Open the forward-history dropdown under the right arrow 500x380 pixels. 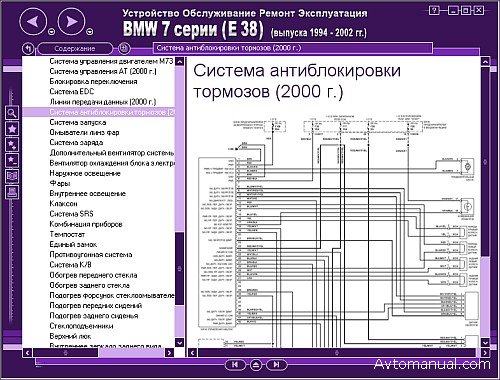[89, 32]
